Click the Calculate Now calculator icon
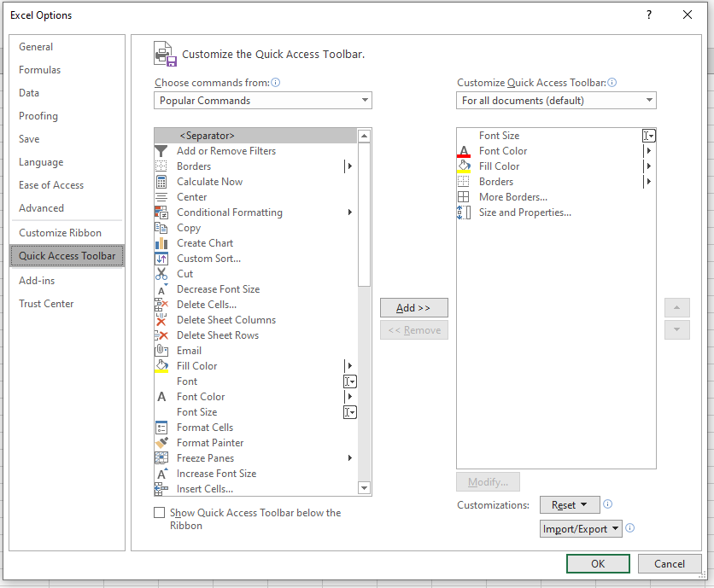Screen dimensions: 714x588 (161, 182)
